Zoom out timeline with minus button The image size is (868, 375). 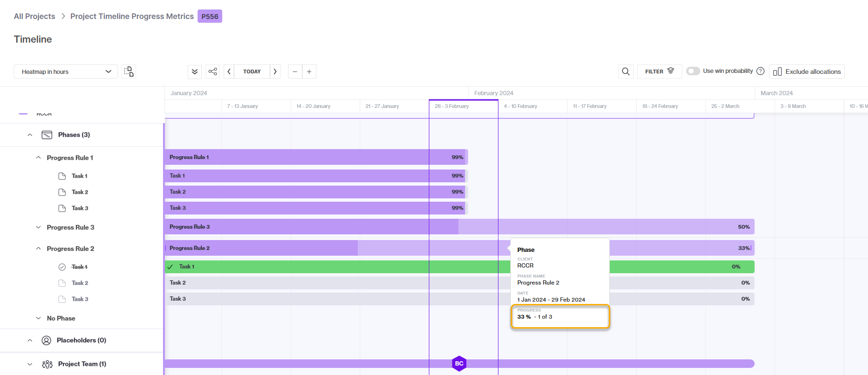295,71
